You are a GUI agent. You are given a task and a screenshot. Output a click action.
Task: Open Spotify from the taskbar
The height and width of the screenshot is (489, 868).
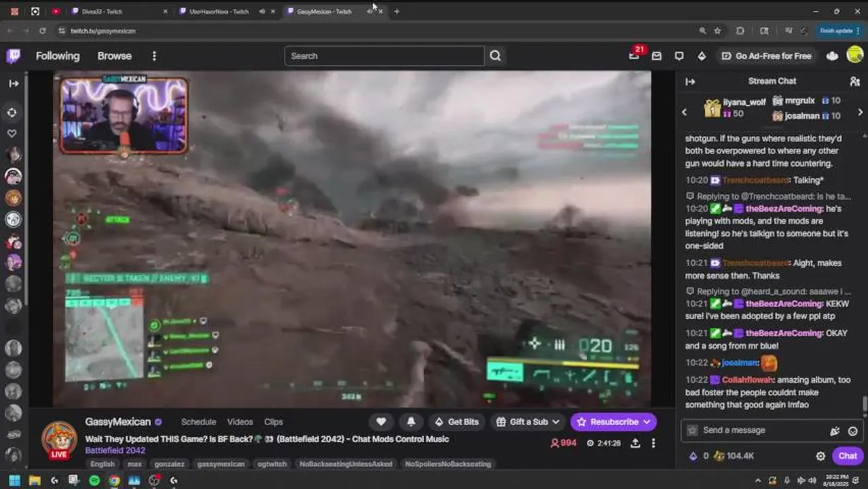(x=94, y=481)
